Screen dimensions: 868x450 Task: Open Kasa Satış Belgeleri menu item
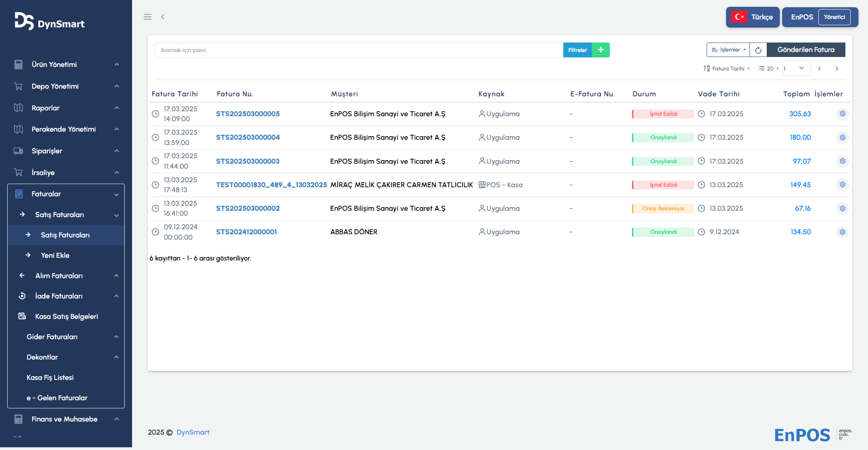pos(66,317)
